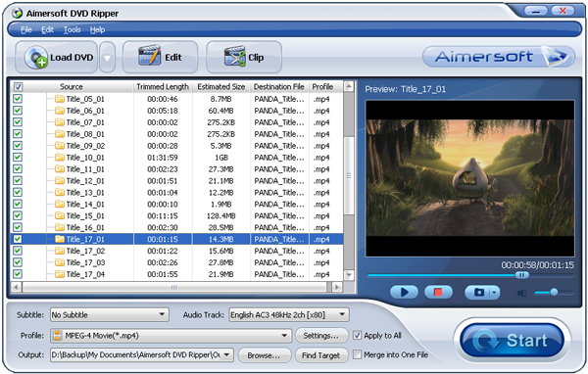
Task: Select the Title_17_02 row name
Action: click(x=85, y=251)
